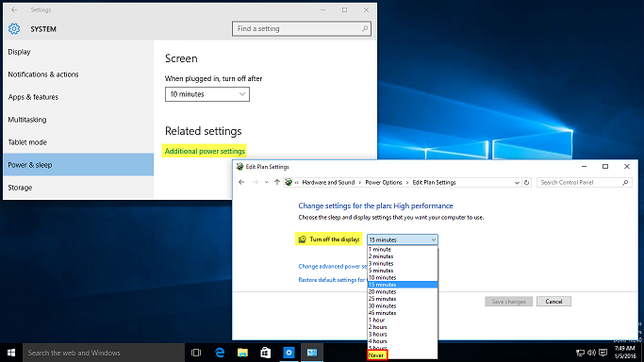Refresh the Control Panel address bar
644x362 pixels.
click(x=526, y=182)
